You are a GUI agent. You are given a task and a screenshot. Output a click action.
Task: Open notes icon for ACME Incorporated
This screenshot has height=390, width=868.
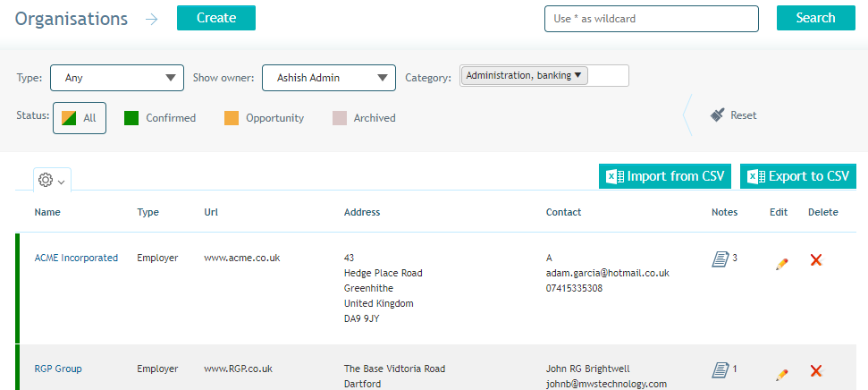(721, 259)
